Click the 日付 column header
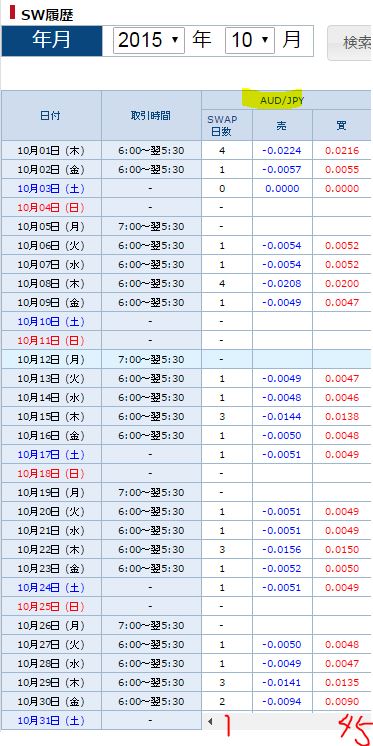This screenshot has height=746, width=373. [50, 116]
